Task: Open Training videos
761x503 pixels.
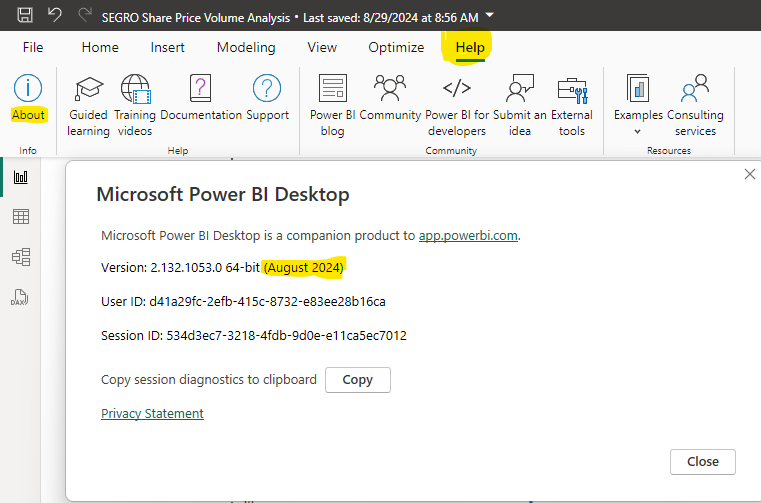Action: [135, 106]
